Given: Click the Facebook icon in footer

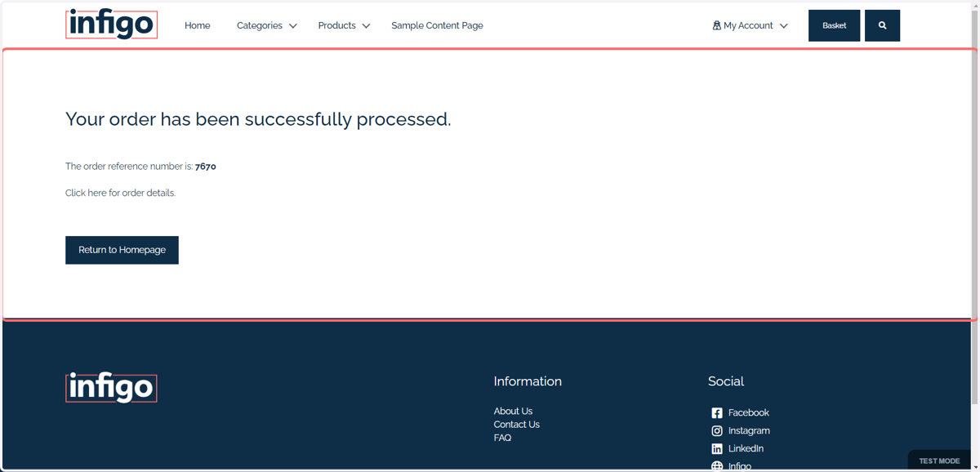Looking at the screenshot, I should (716, 413).
